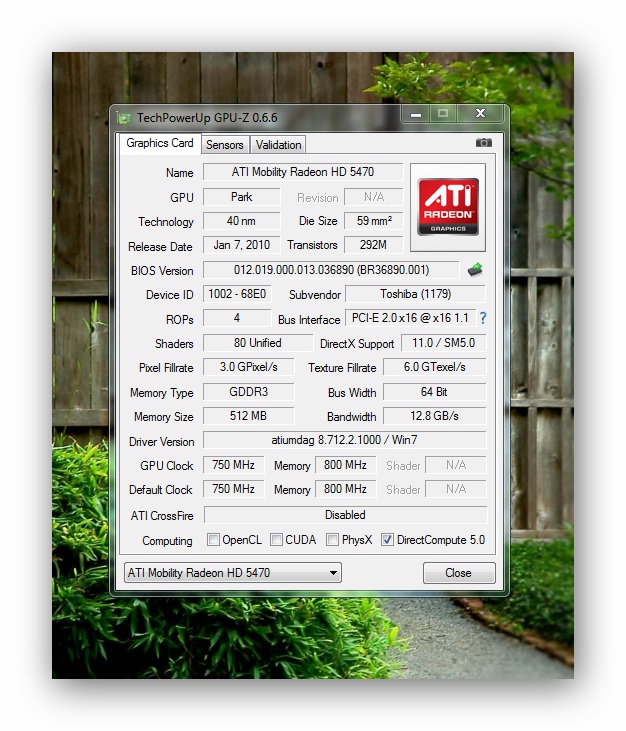Image resolution: width=626 pixels, height=731 pixels.
Task: Click the Texture Fillrate field 6.0 GTexel/s
Action: pos(434,367)
